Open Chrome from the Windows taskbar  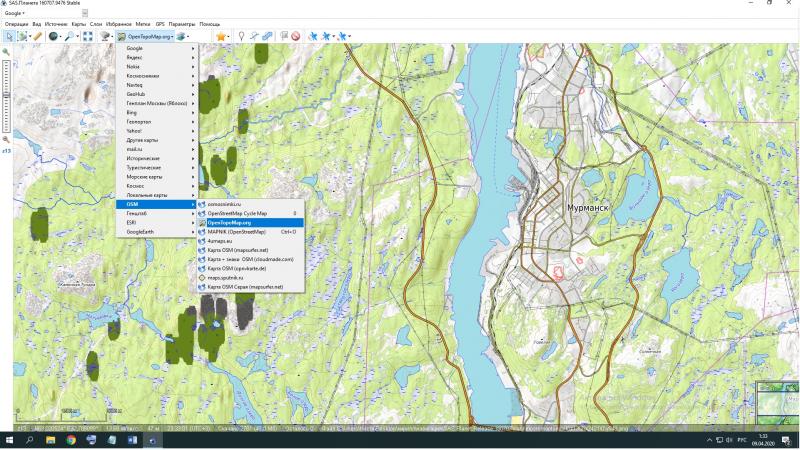tap(71, 440)
